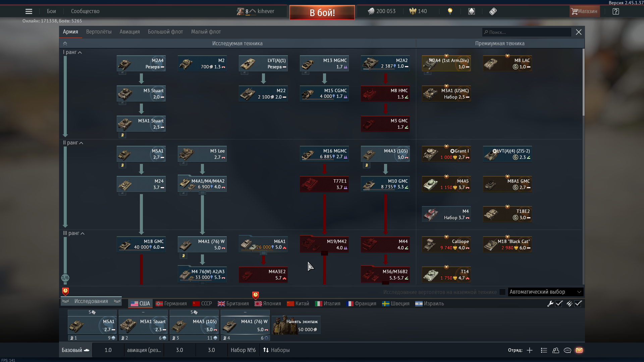This screenshot has height=362, width=644.
Task: Click the Наборы presets button
Action: [276, 350]
